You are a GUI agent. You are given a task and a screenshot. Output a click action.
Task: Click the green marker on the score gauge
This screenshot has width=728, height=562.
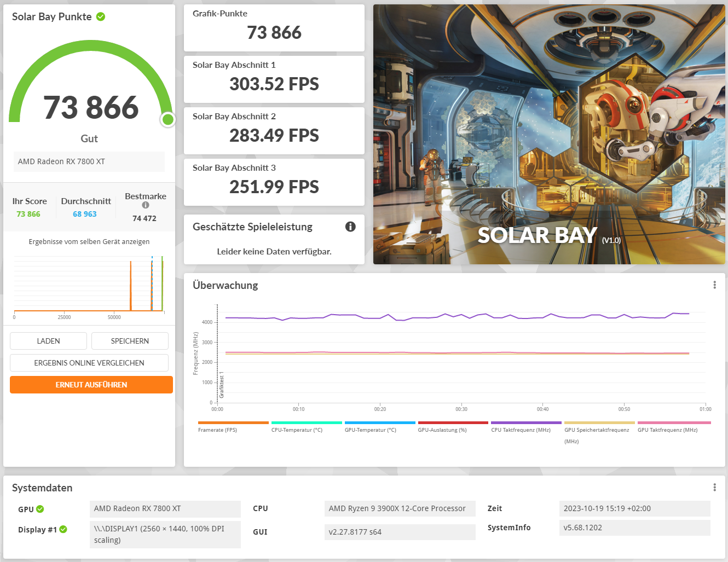(168, 119)
